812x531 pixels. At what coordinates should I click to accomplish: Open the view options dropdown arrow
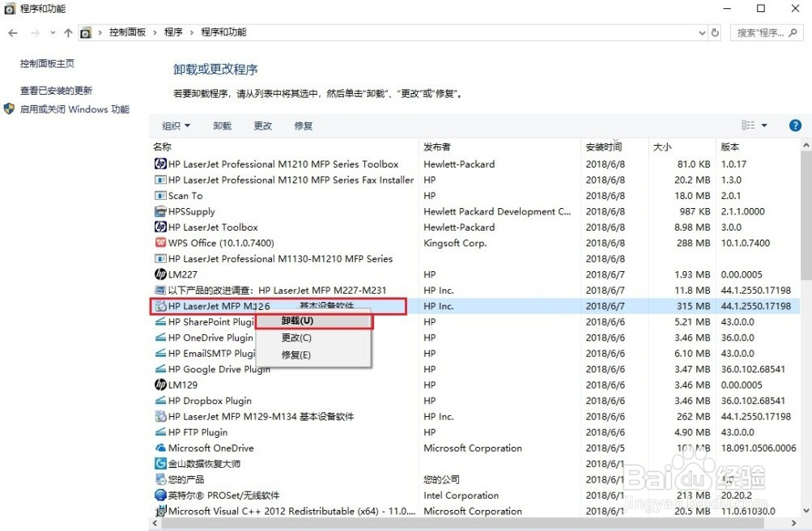pos(764,125)
